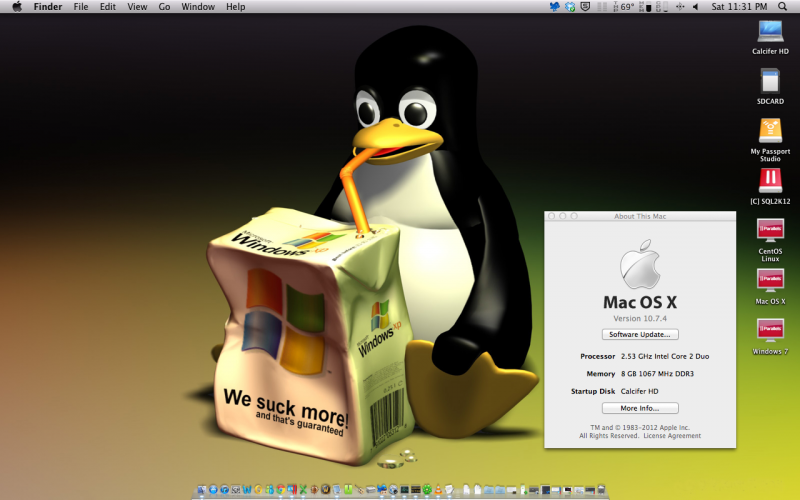Click Startup Disk Calcifer HD text
This screenshot has height=500, width=800.
(x=614, y=391)
